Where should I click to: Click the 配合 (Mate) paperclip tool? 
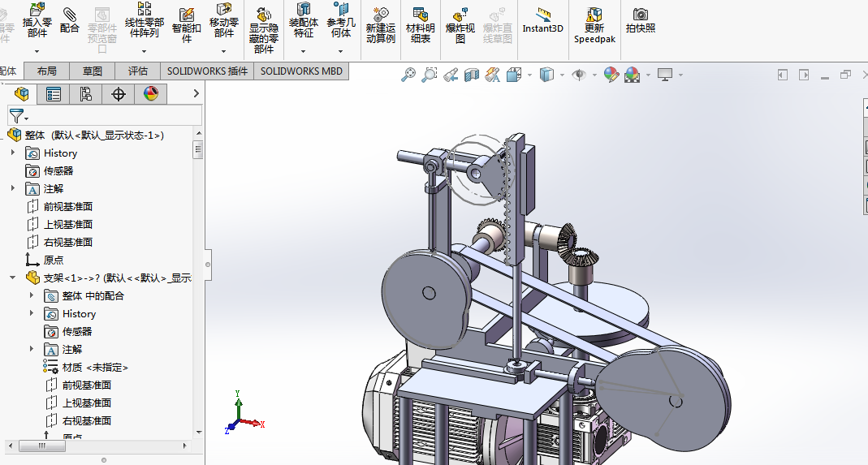[x=70, y=19]
